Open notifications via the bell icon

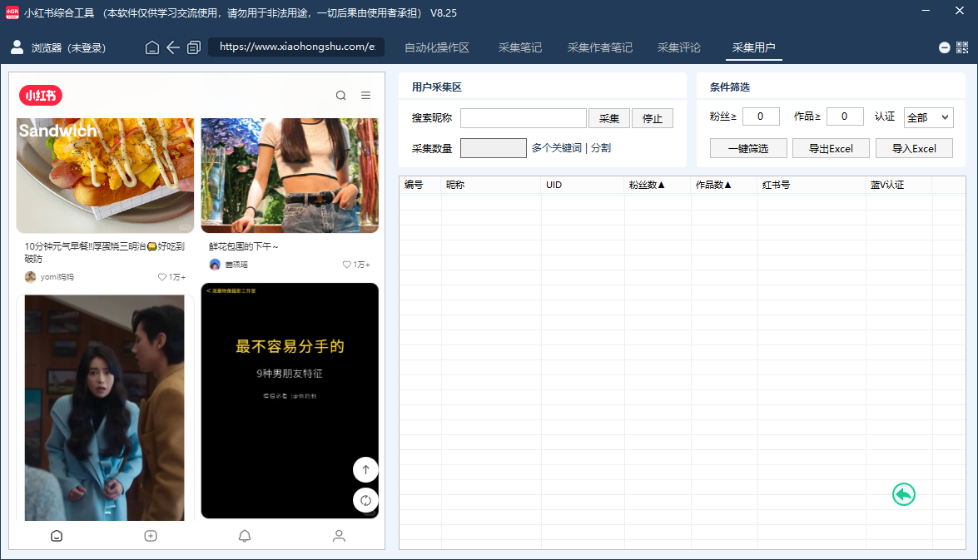pyautogui.click(x=245, y=536)
